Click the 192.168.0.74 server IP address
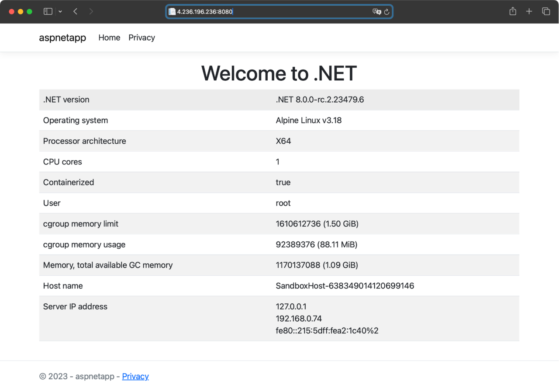The height and width of the screenshot is (392, 559). click(x=299, y=319)
